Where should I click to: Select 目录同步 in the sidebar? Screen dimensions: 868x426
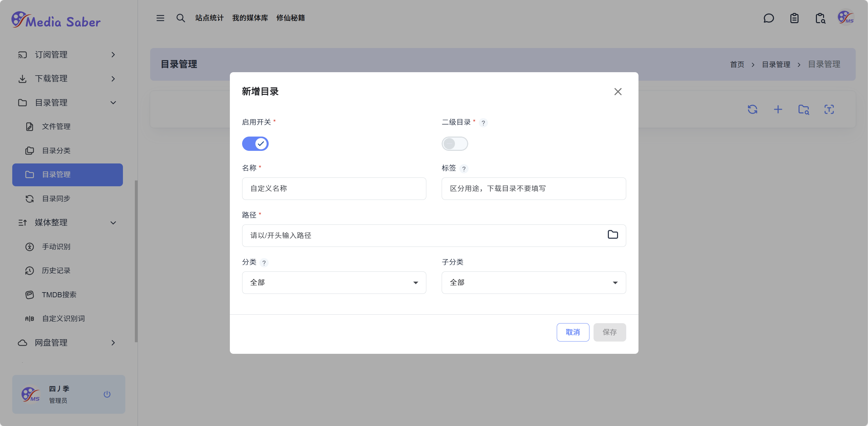(x=56, y=199)
